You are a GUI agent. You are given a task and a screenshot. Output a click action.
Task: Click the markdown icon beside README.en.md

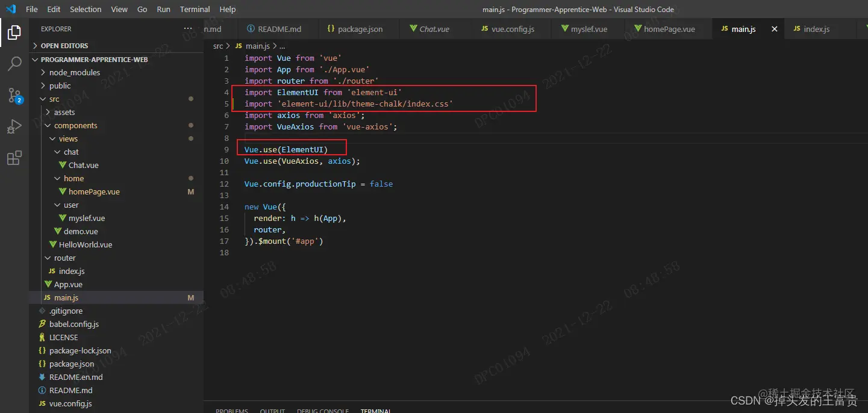click(42, 377)
